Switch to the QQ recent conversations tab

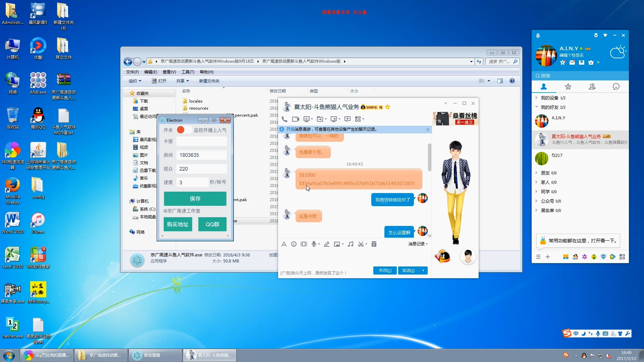click(616, 86)
